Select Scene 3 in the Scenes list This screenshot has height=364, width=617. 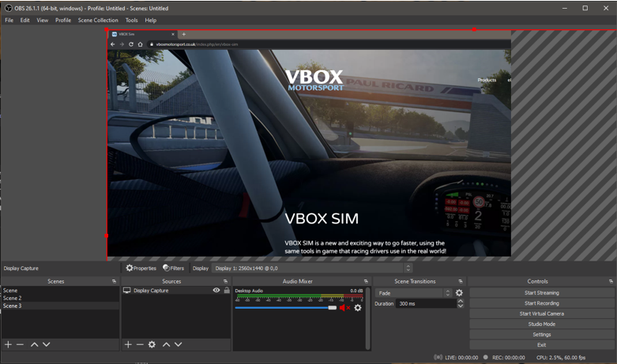(60, 306)
